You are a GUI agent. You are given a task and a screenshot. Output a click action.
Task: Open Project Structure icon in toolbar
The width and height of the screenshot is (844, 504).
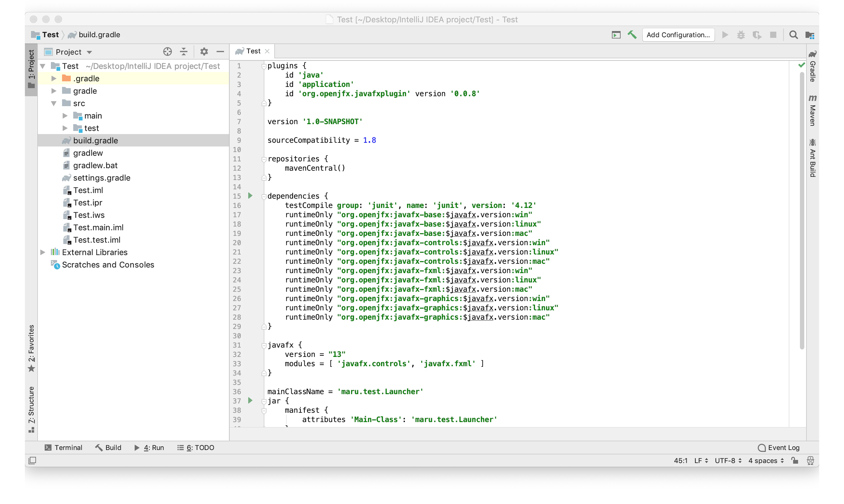[x=810, y=35]
